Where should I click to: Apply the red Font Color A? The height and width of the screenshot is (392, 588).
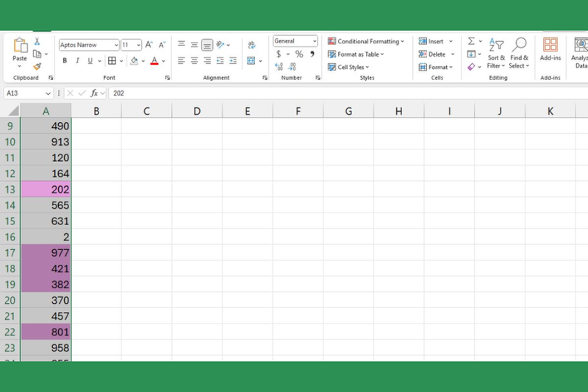[x=154, y=61]
